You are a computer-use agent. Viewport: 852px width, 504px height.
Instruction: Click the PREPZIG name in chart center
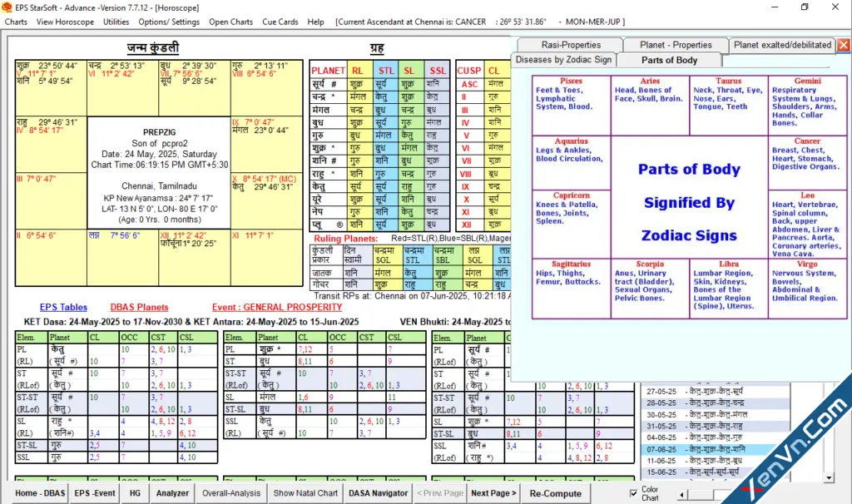159,132
